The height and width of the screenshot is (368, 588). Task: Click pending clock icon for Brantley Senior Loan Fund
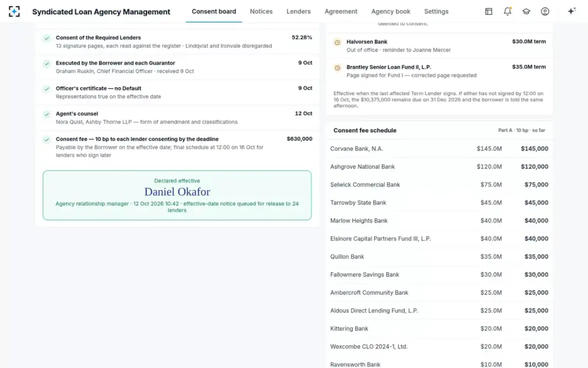click(x=337, y=68)
